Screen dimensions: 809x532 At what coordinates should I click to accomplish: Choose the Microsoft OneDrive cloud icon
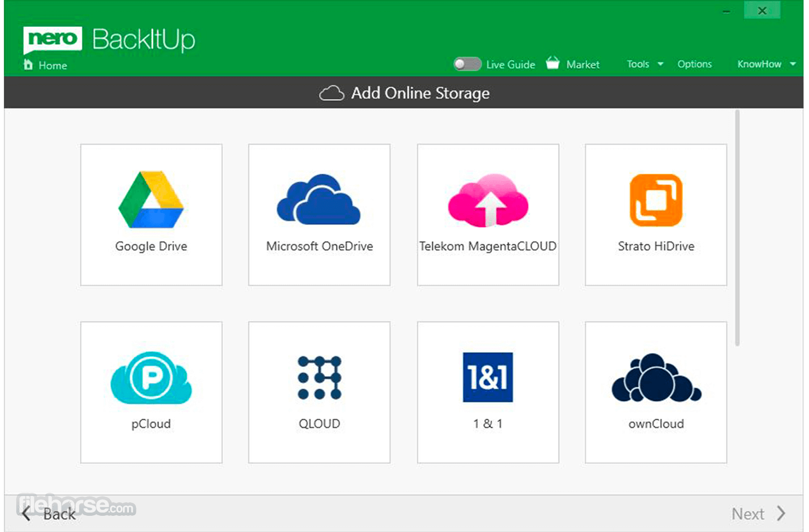coord(319,199)
